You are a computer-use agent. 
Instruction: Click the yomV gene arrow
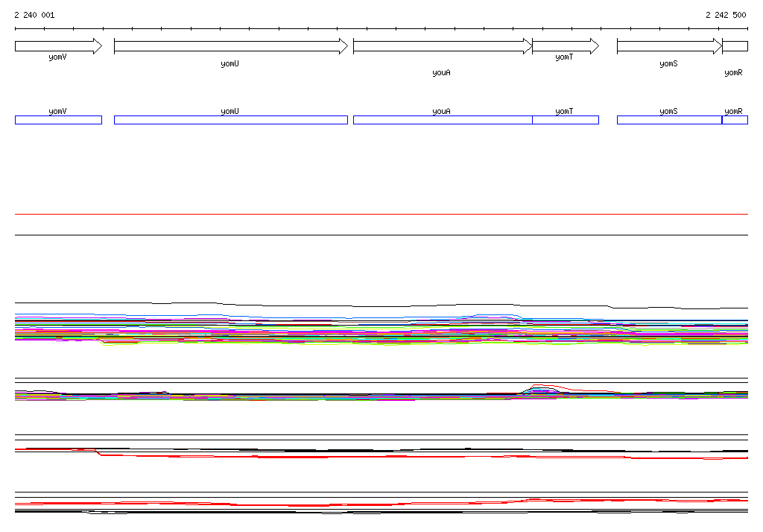coord(58,46)
